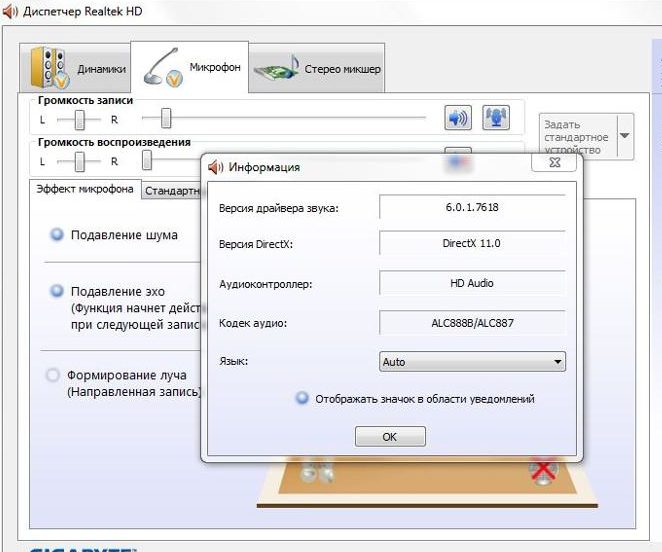The image size is (662, 552).
Task: Click the Громкость записи heading
Action: pyautogui.click(x=85, y=101)
